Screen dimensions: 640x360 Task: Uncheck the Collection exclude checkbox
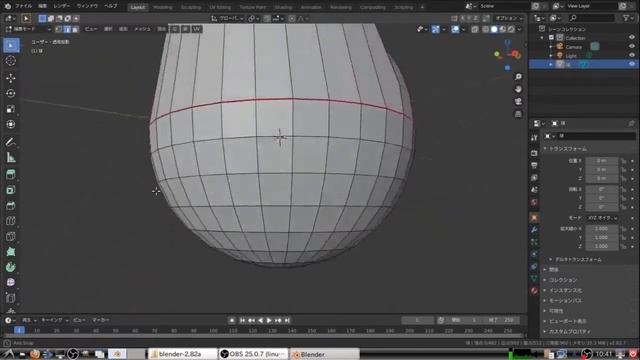[x=551, y=38]
